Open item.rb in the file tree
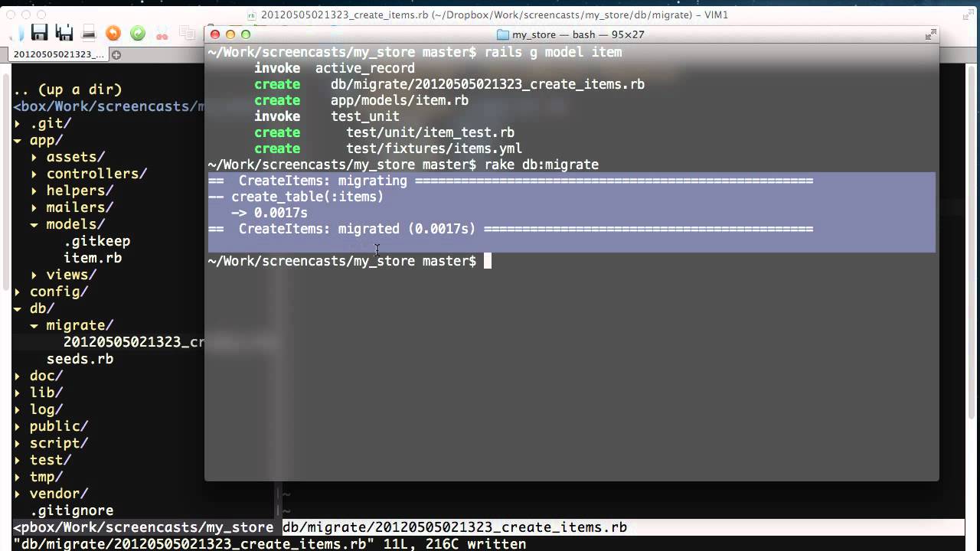980x551 pixels. coord(93,258)
